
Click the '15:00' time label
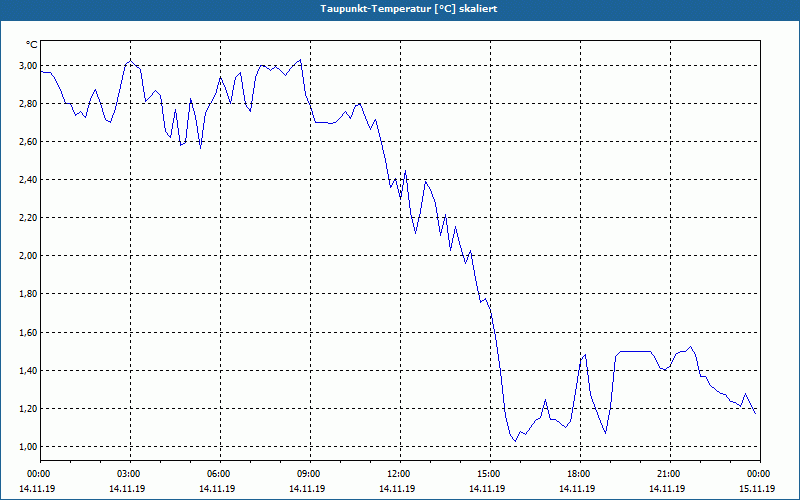point(489,474)
